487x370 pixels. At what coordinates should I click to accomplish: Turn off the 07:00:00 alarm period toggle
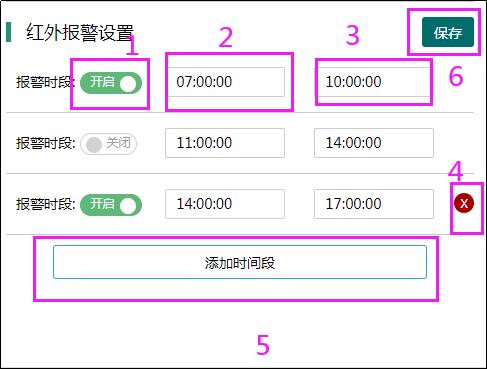click(x=111, y=83)
